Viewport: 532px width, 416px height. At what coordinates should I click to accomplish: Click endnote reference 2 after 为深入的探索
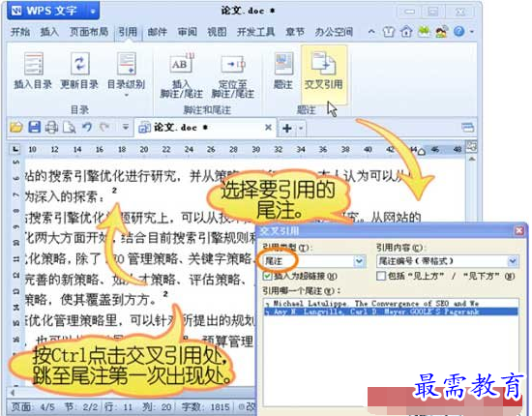115,191
